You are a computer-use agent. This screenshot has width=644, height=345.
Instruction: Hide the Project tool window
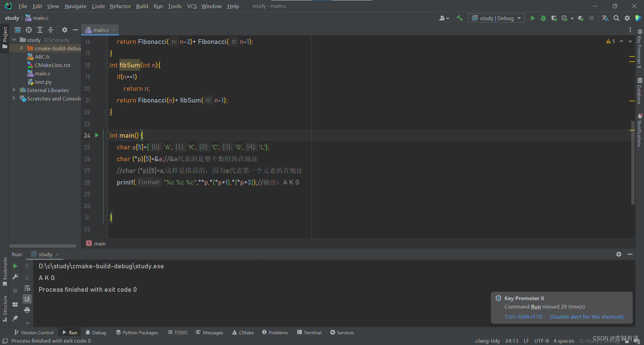(75, 30)
